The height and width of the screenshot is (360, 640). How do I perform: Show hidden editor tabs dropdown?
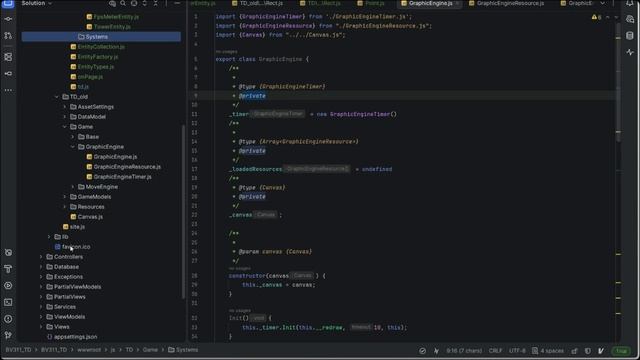602,3
